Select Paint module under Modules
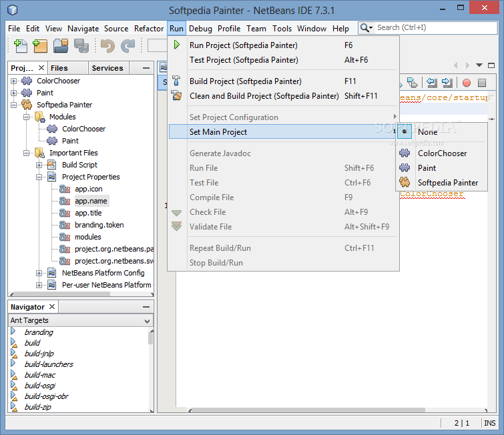This screenshot has width=504, height=435. click(x=70, y=141)
